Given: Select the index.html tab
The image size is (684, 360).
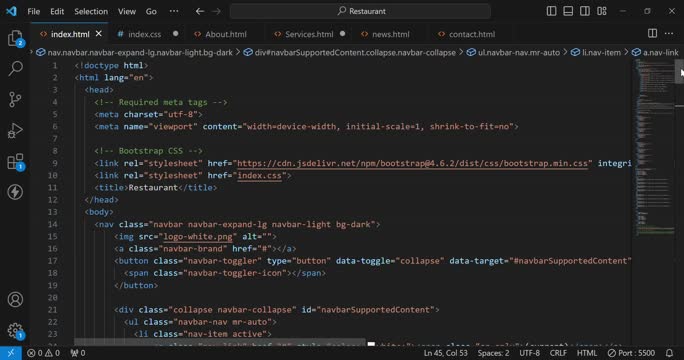Looking at the screenshot, I should 70,34.
